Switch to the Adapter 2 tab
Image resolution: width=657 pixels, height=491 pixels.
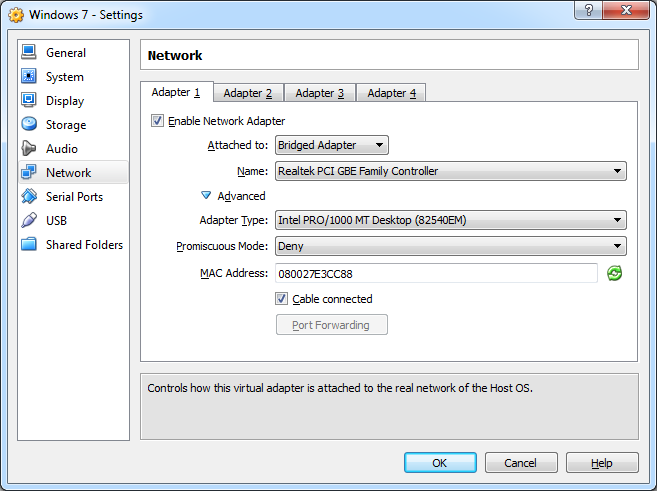point(247,93)
